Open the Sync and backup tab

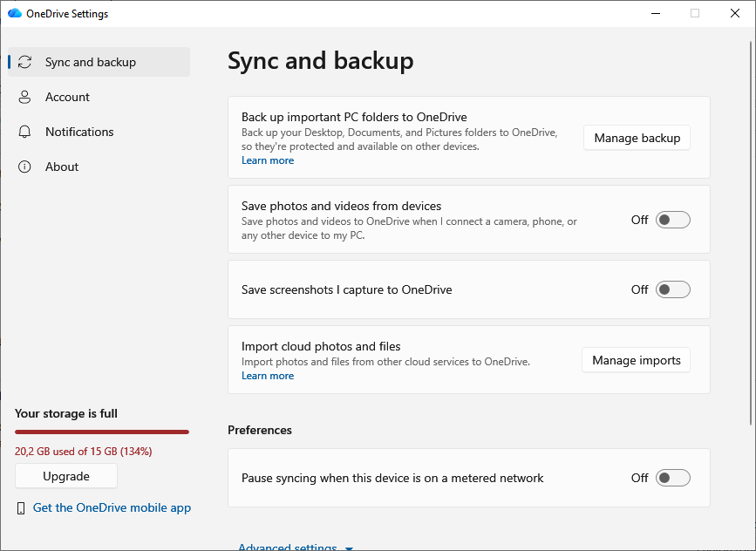(x=99, y=62)
